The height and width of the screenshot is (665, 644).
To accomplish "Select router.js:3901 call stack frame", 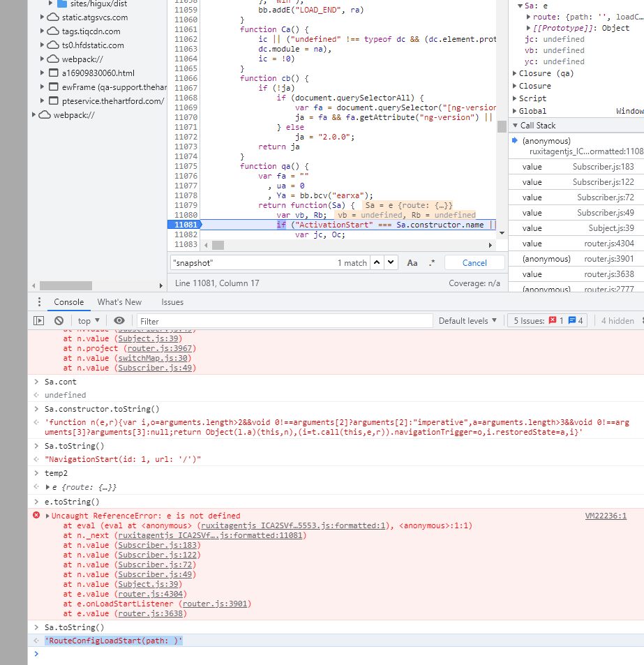I will tap(576, 259).
